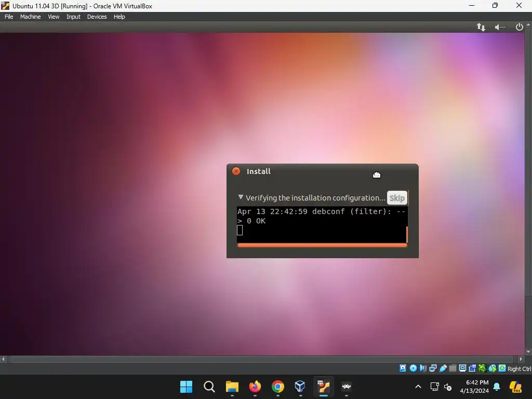
Task: Click the vertical scrollbar down arrow
Action: click(x=528, y=352)
